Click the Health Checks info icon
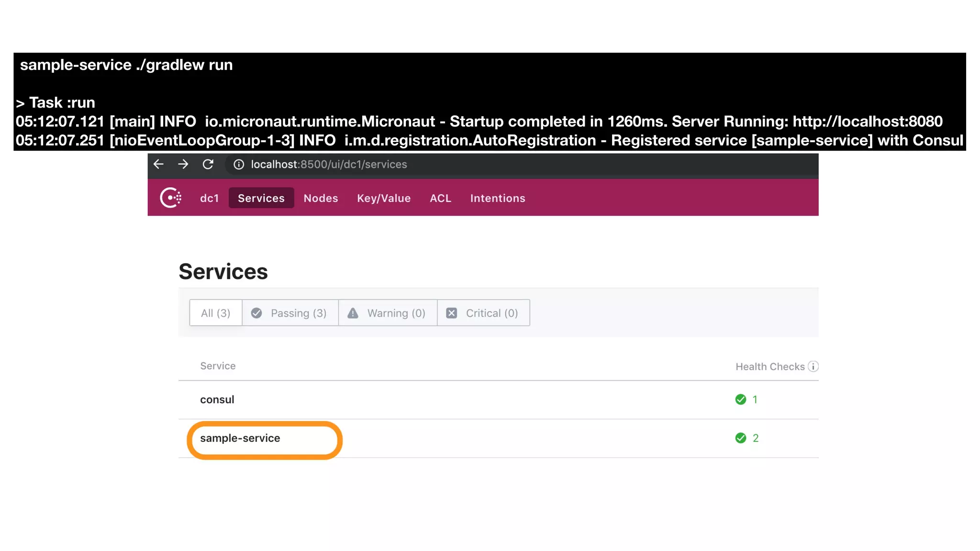980x551 pixels. pyautogui.click(x=813, y=366)
